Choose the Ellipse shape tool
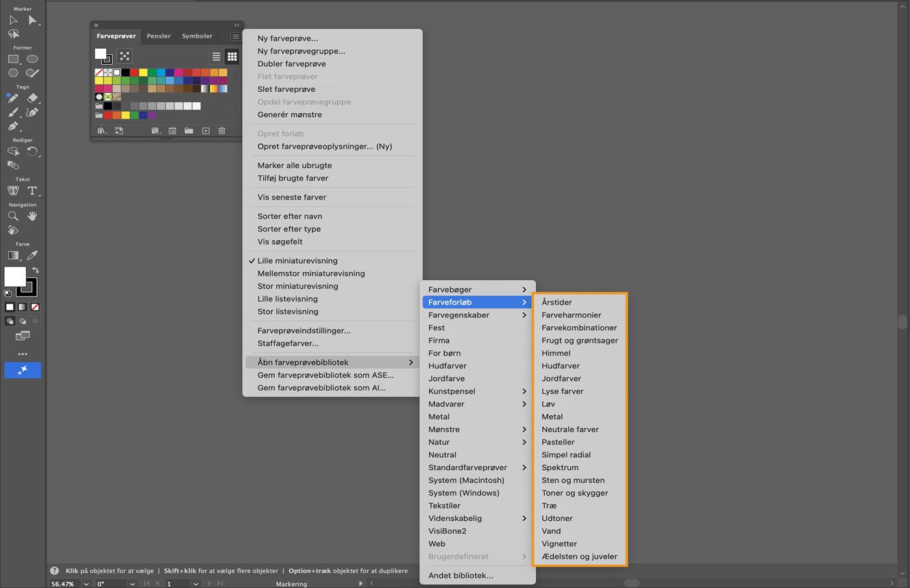This screenshot has height=588, width=910. coord(32,59)
